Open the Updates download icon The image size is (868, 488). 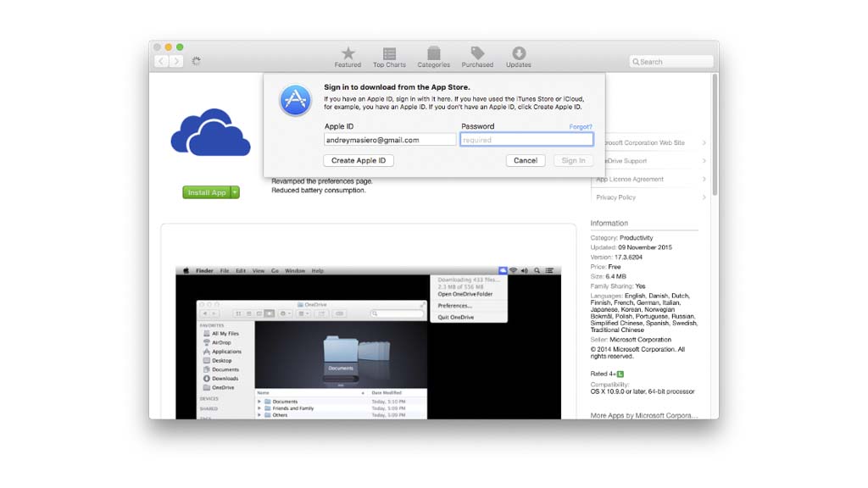[519, 54]
